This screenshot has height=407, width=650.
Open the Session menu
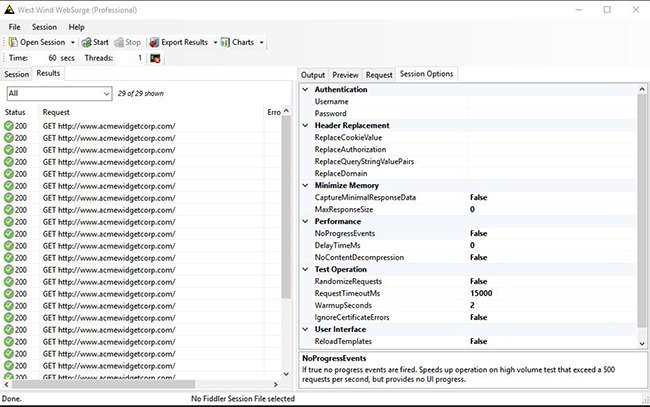(44, 27)
